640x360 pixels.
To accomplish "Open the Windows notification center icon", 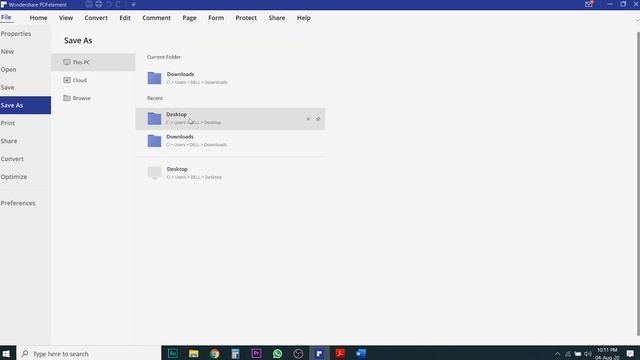I will (630, 353).
